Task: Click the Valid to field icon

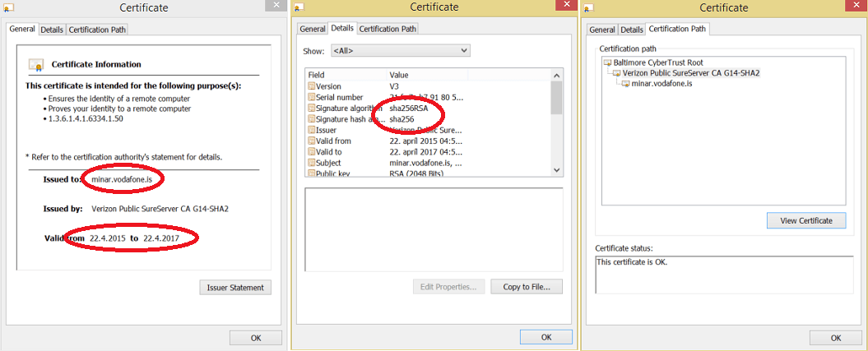Action: [311, 152]
